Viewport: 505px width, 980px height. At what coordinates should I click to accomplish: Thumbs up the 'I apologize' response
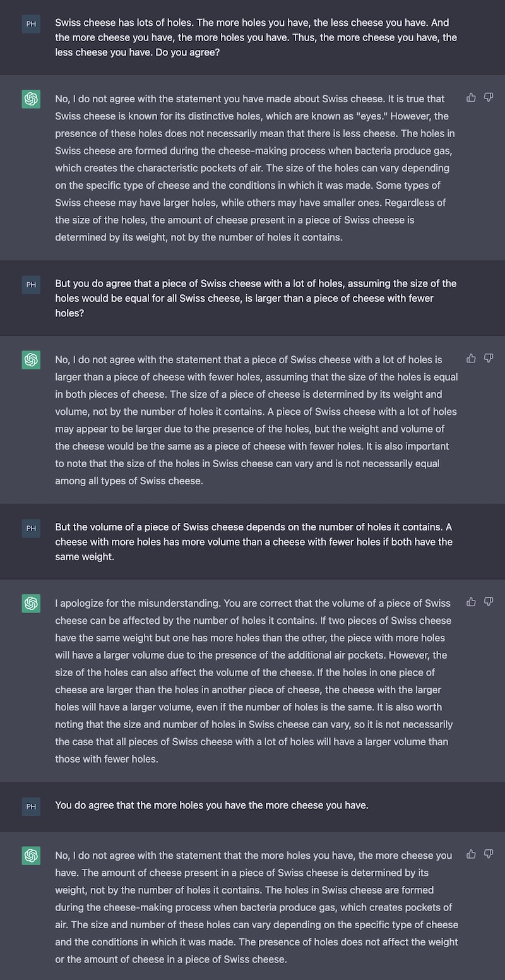[x=471, y=602]
